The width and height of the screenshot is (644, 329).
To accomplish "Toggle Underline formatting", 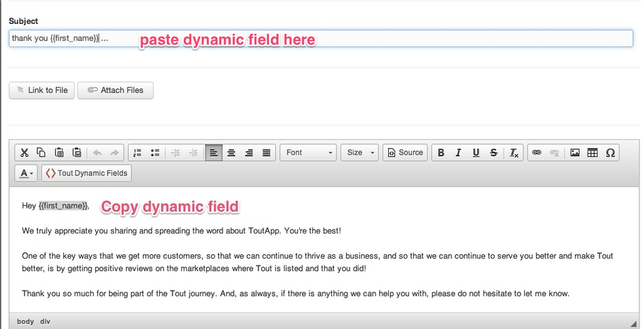I will (x=476, y=153).
